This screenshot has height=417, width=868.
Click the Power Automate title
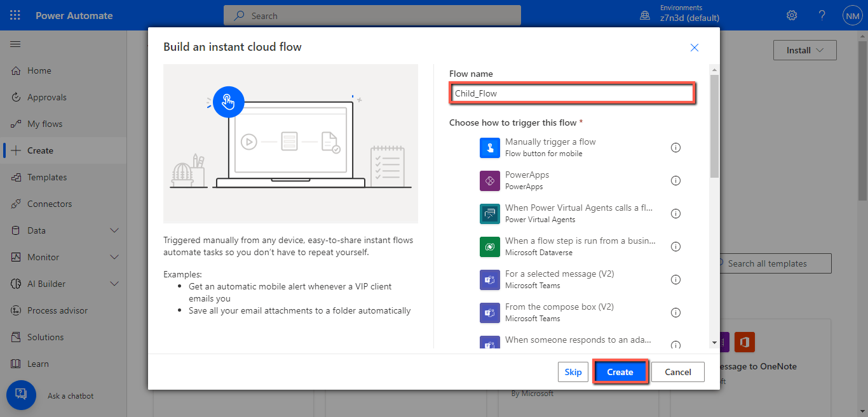[74, 15]
